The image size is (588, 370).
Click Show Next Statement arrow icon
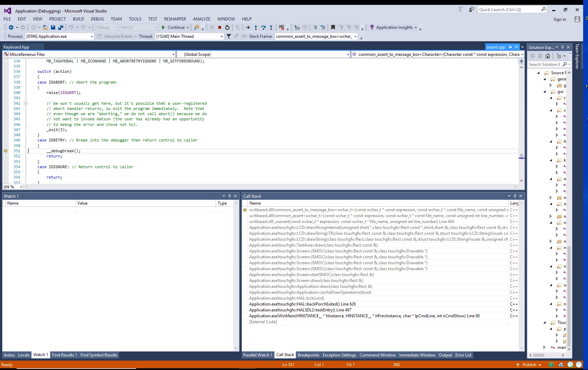[248, 27]
